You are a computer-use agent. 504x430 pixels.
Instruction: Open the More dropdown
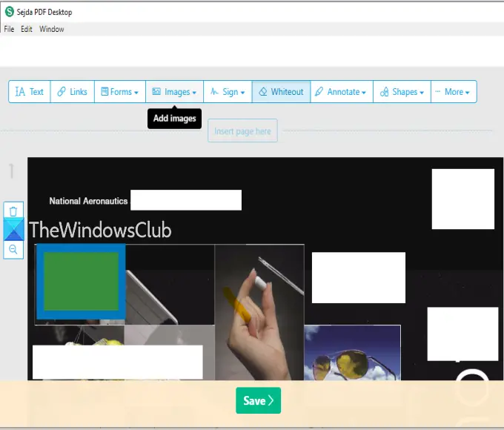pos(454,92)
